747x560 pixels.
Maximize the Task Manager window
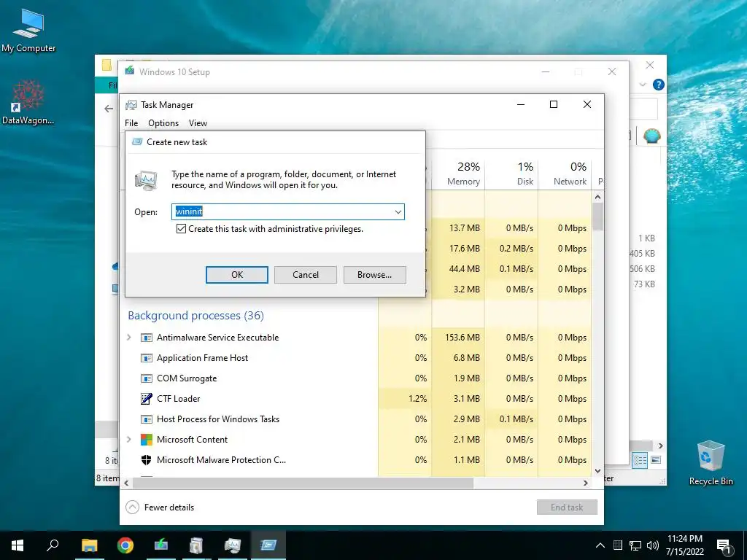[554, 105]
